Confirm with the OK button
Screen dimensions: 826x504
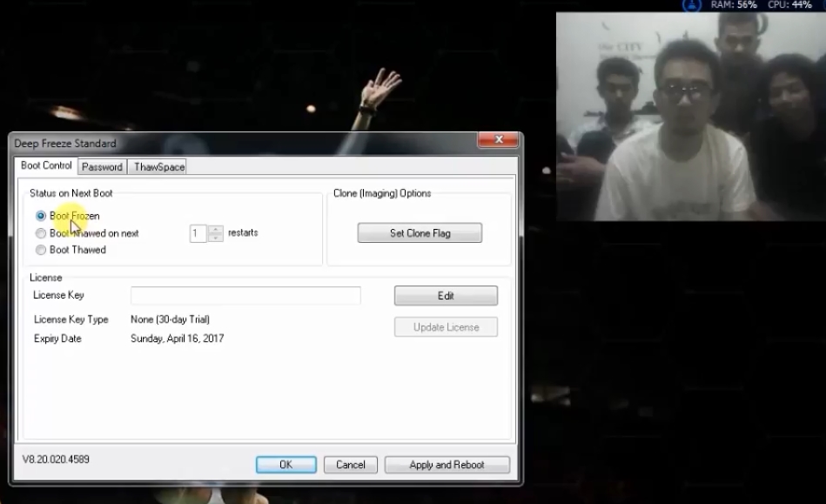(x=286, y=465)
